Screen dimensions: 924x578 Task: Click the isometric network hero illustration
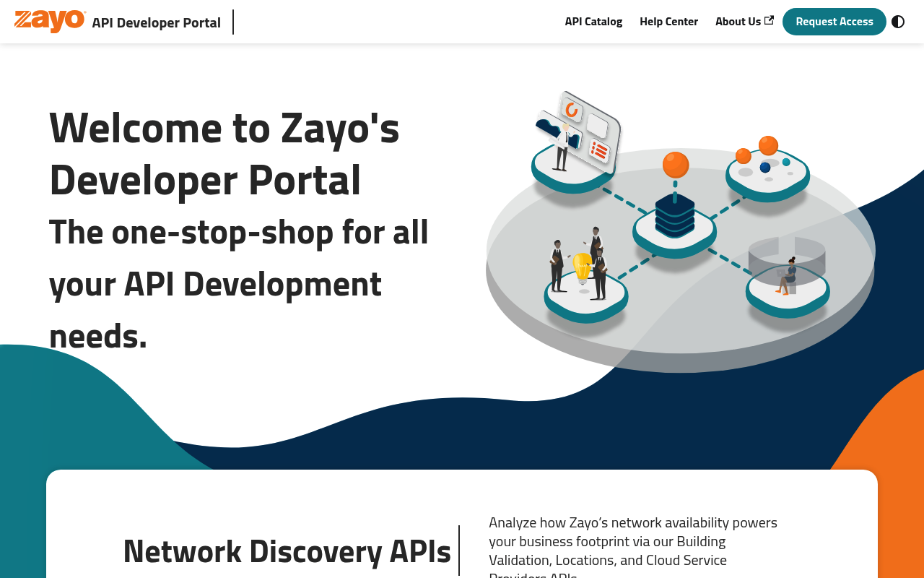click(x=680, y=231)
